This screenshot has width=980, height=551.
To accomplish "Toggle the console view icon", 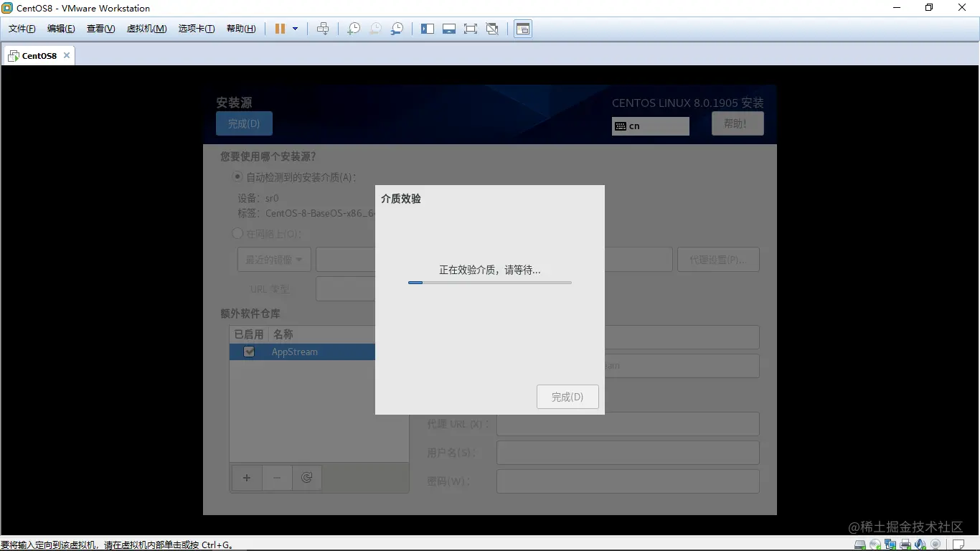I will [x=523, y=29].
